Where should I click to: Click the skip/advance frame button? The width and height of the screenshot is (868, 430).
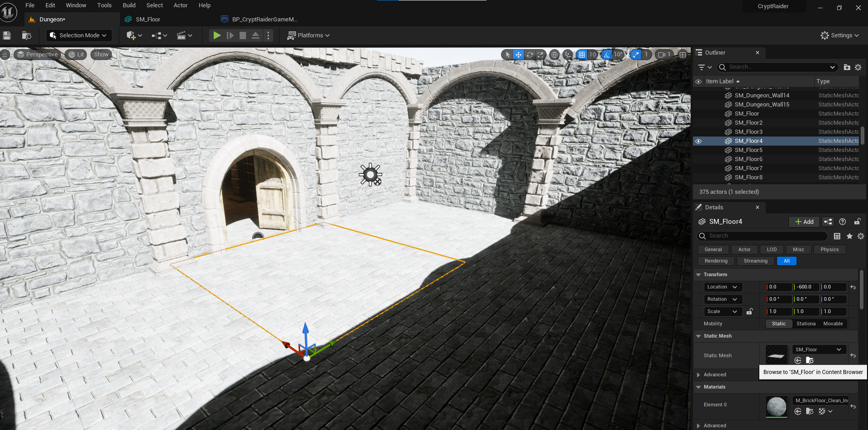click(230, 35)
